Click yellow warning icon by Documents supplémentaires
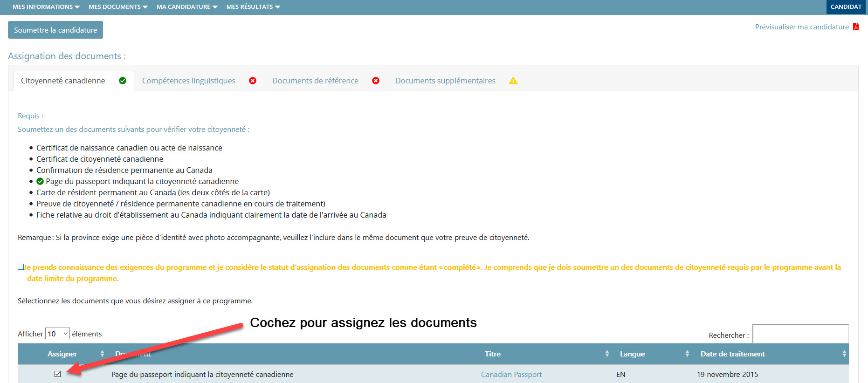 [513, 81]
